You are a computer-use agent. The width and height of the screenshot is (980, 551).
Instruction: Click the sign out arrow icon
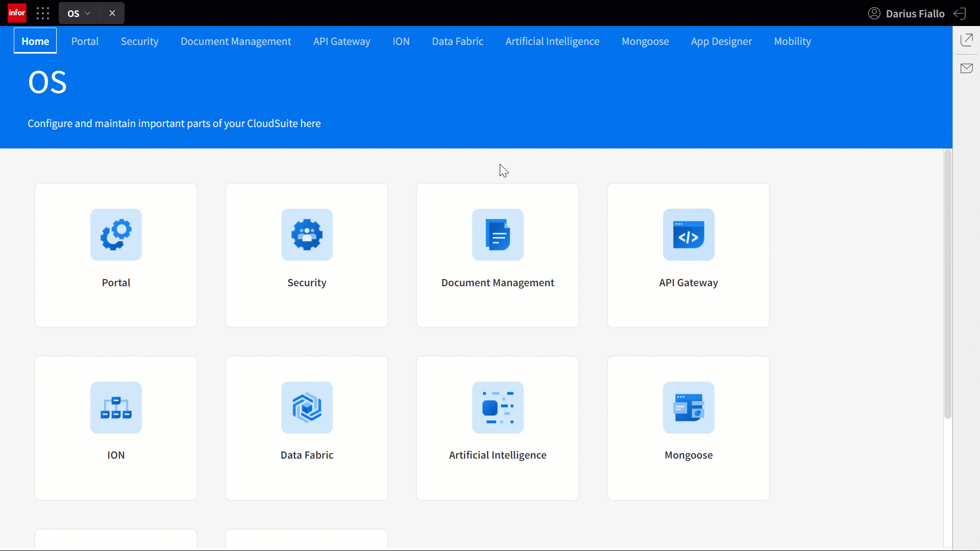(960, 14)
